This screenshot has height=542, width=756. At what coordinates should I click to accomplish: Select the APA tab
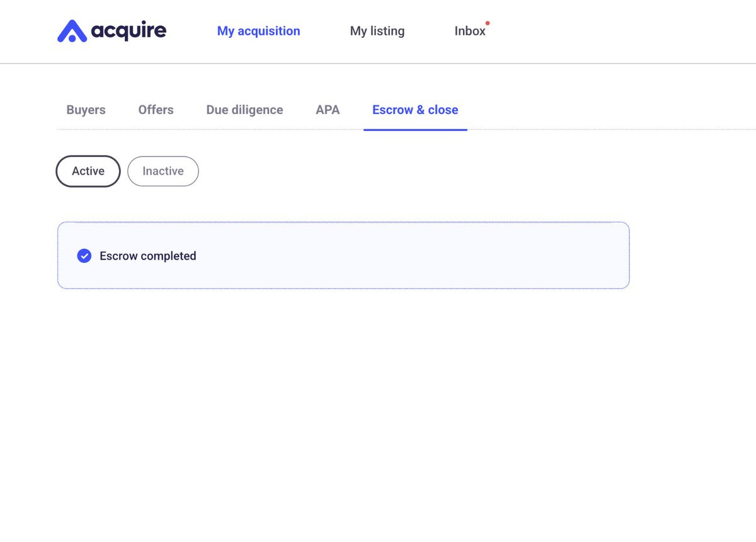[x=328, y=110]
